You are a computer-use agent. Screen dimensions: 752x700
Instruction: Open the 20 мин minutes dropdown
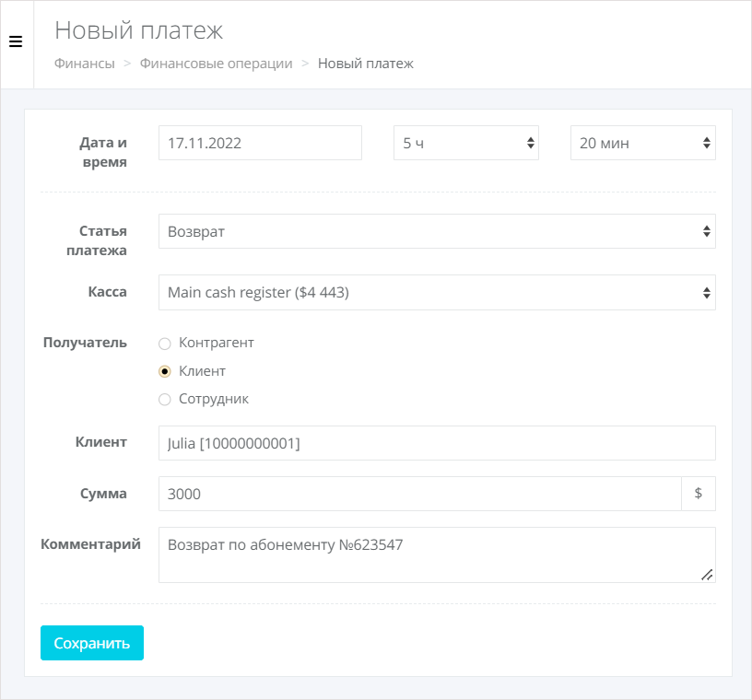click(x=643, y=143)
